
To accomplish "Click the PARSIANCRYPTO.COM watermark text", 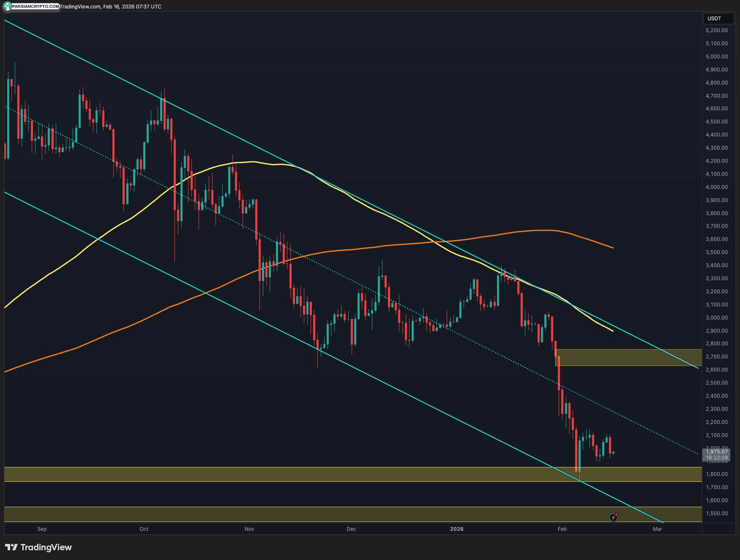I will click(35, 6).
